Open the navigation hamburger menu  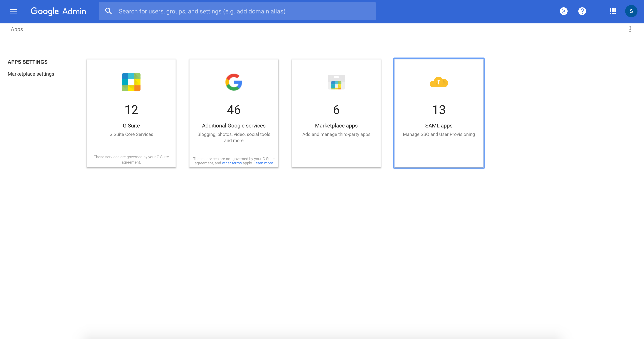click(x=14, y=11)
